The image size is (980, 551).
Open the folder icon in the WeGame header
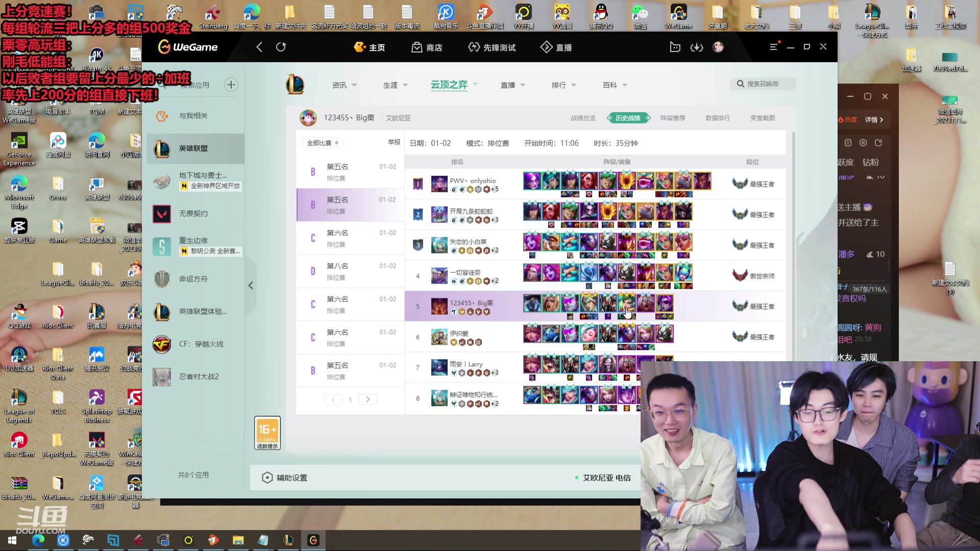(675, 47)
